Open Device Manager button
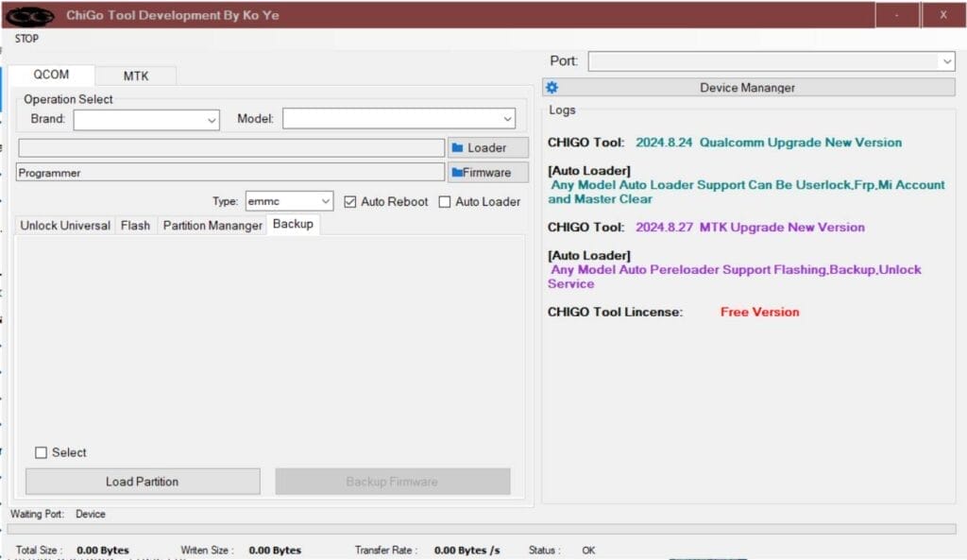This screenshot has height=560, width=967. coord(748,88)
